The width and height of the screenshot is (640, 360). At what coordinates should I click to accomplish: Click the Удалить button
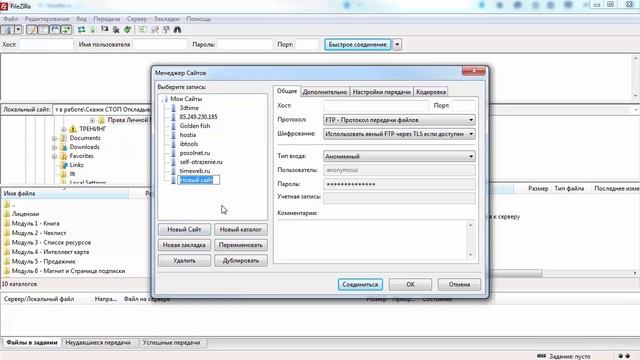[184, 260]
